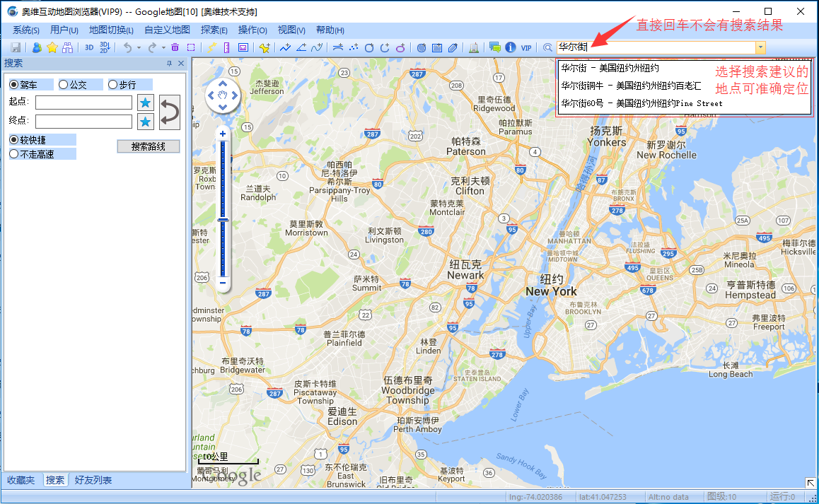This screenshot has height=504, width=819.
Task: Click the Save floppy disk toolbar icon
Action: point(16,47)
